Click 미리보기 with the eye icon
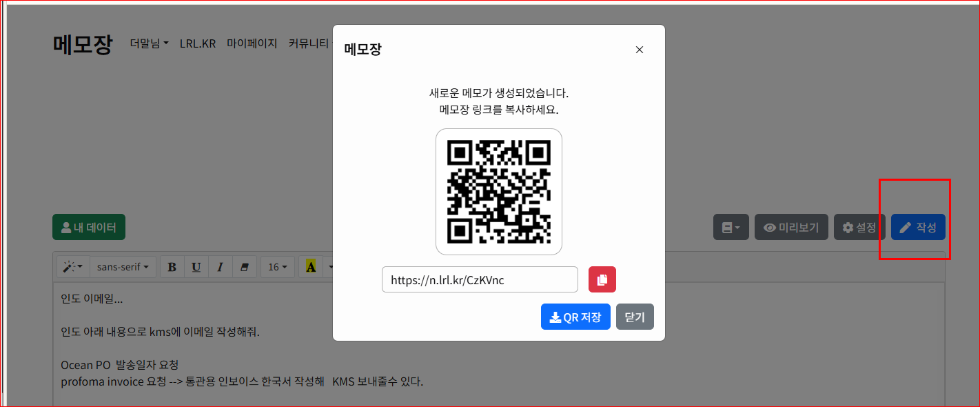Screen dimensions: 980x407 click(791, 228)
